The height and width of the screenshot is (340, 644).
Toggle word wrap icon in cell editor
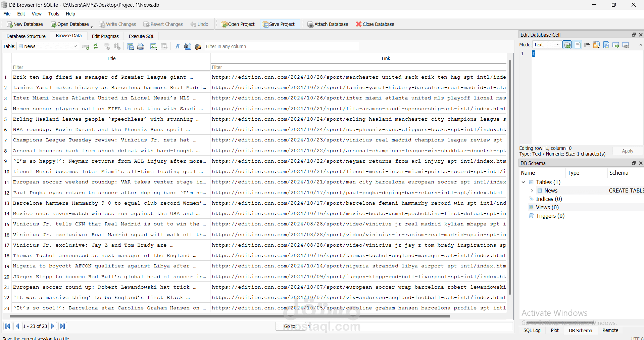(x=578, y=45)
